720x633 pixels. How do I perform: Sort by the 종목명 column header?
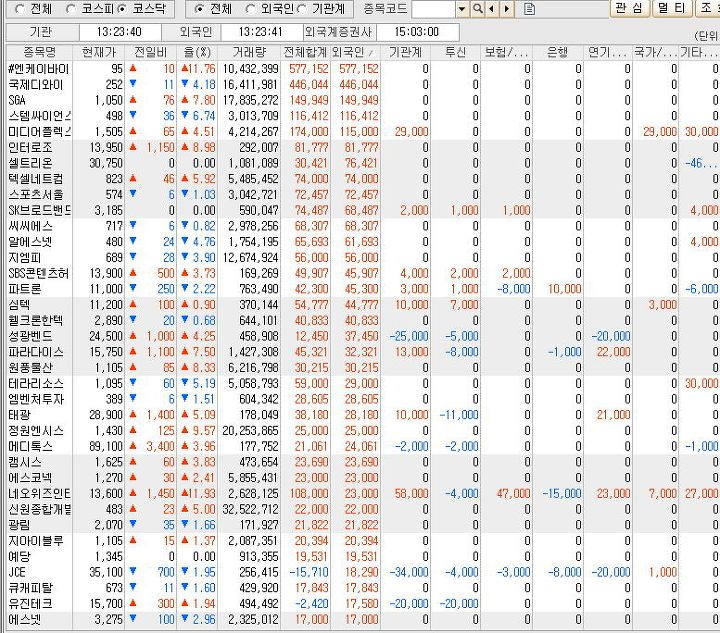39,52
